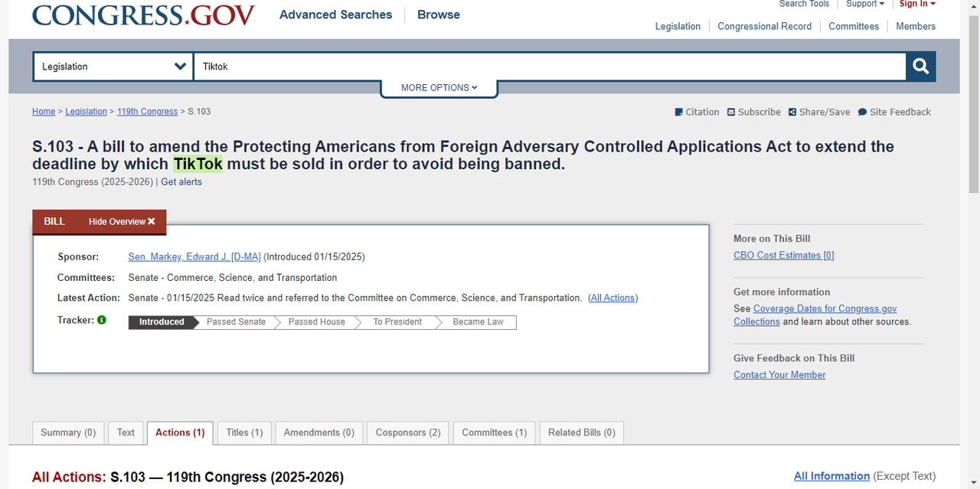Go to Legislation in top navigation

pos(678,26)
